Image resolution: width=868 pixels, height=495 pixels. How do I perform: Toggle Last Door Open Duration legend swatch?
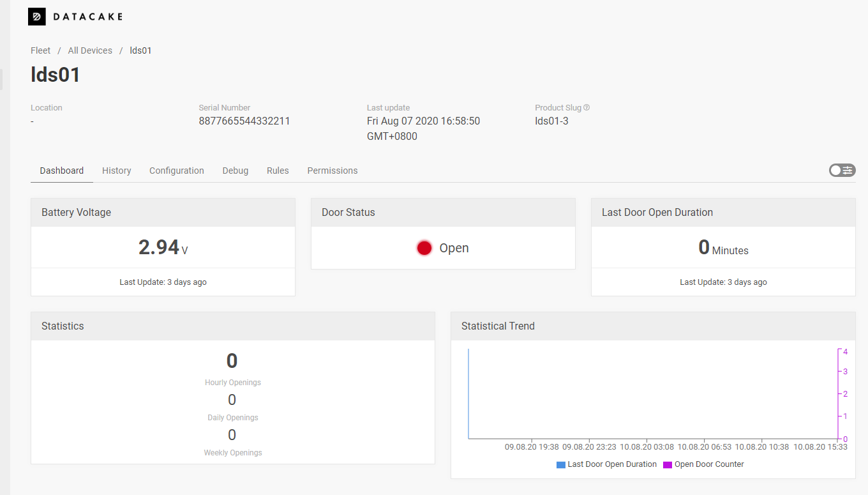[561, 465]
